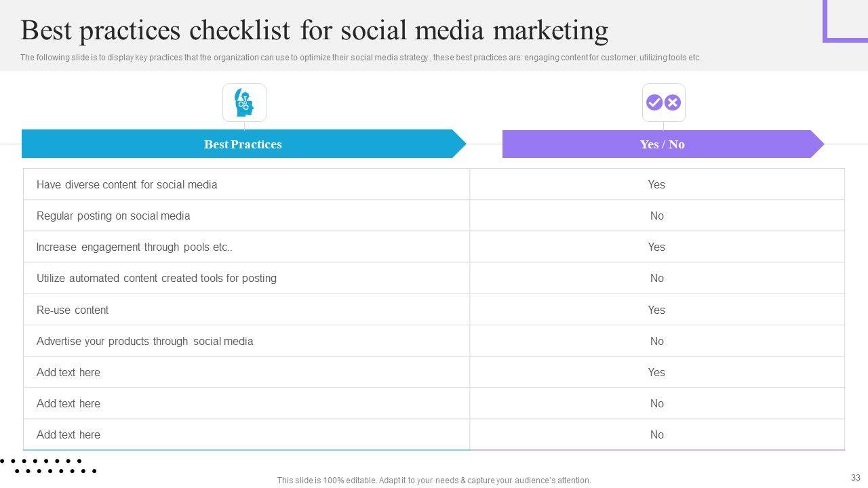Click the Yes value for Re-use content

(656, 310)
